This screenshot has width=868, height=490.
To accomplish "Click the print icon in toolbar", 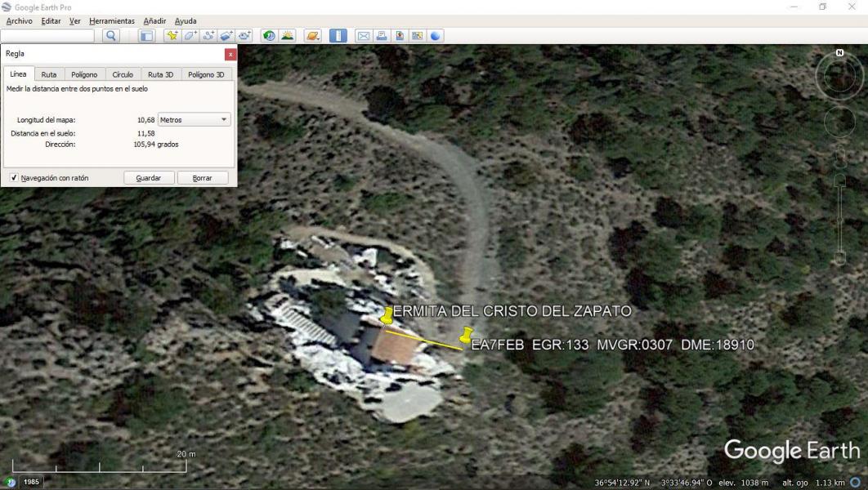I will coord(382,36).
